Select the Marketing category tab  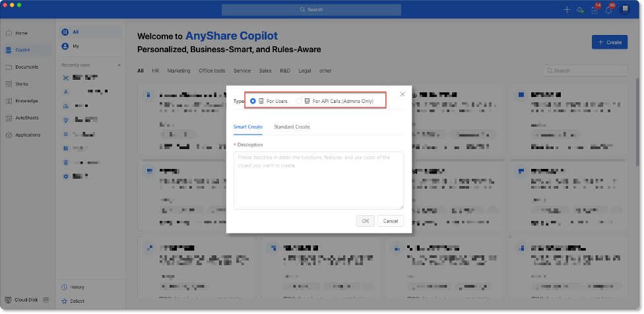pos(178,71)
